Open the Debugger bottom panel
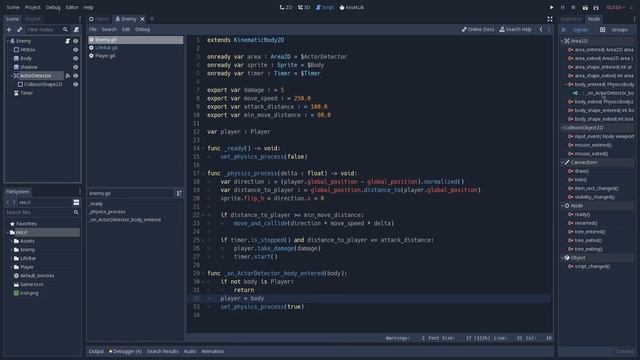The height and width of the screenshot is (360, 640). tap(126, 351)
